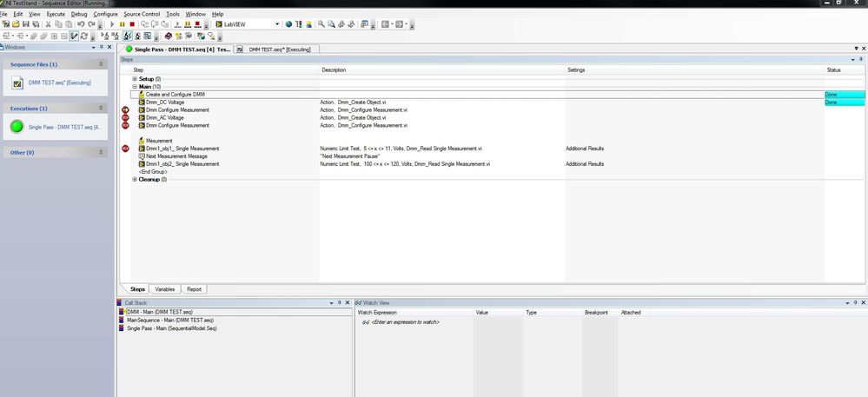Viewport: 868px width, 397px height.
Task: Select the Dmm1_obj2_ Single Measurement step
Action: [x=182, y=164]
